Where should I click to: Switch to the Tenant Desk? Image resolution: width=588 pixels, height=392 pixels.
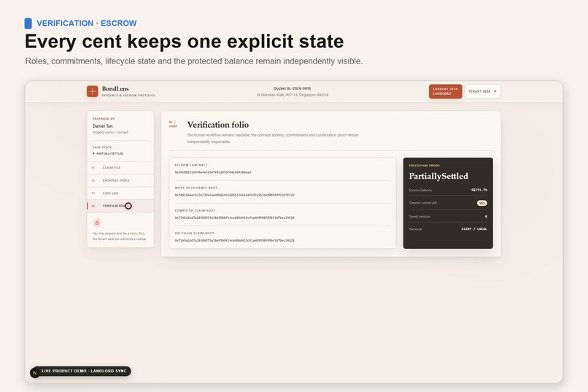(482, 91)
